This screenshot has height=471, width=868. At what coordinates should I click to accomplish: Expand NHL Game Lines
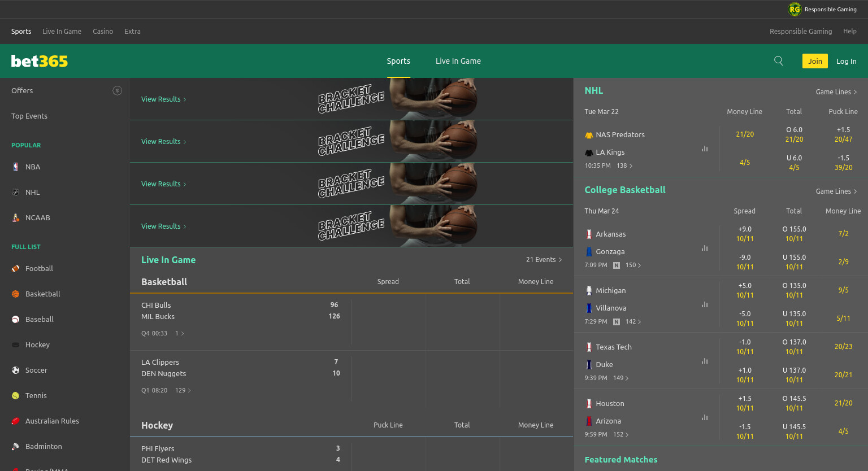pos(836,92)
